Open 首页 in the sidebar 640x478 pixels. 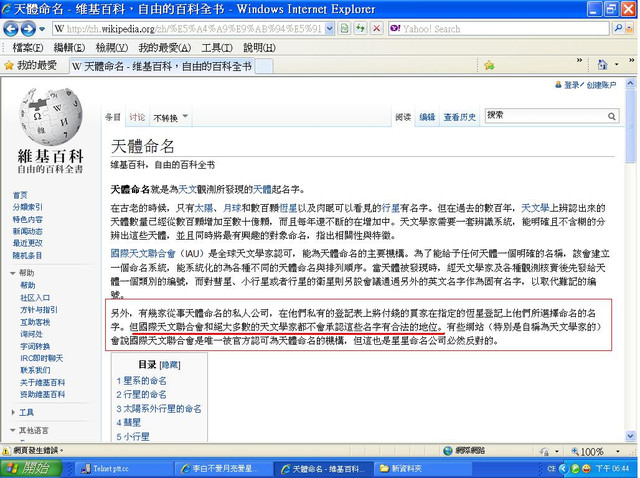(x=20, y=195)
